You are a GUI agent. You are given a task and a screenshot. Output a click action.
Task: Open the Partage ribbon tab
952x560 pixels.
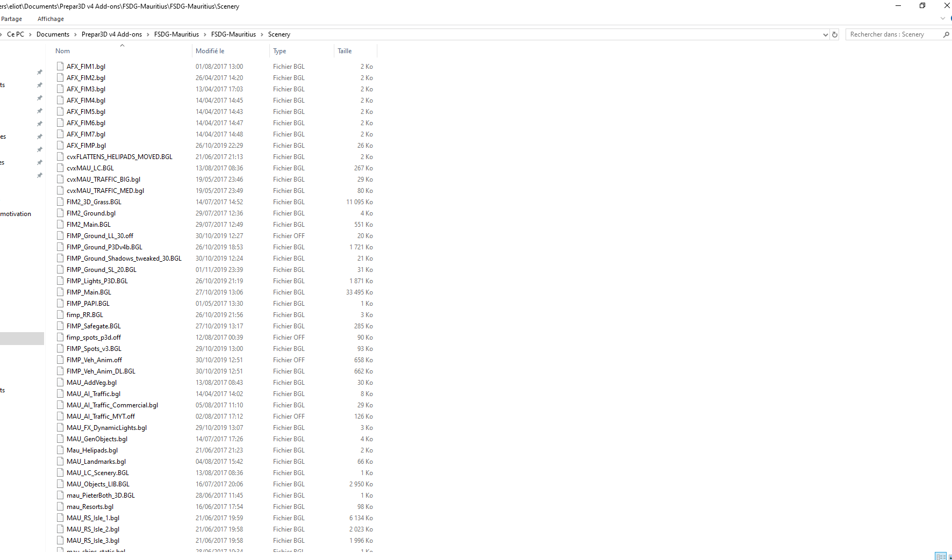tap(12, 19)
